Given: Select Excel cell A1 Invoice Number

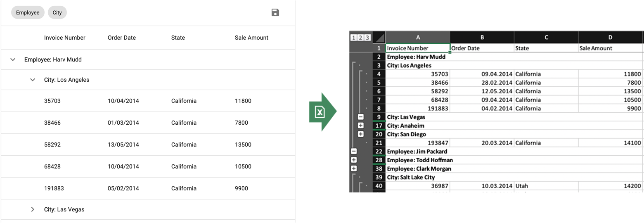Looking at the screenshot, I should (418, 48).
